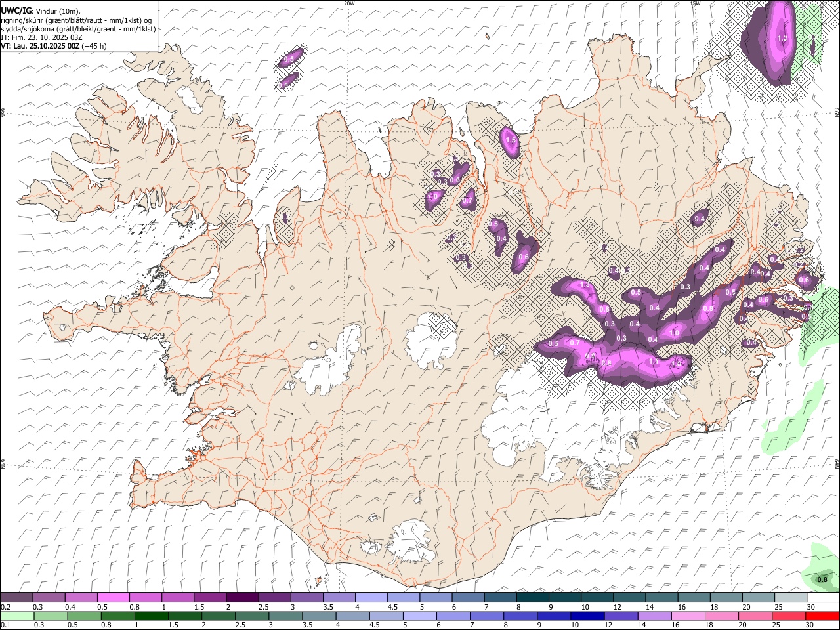The image size is (840, 630).
Task: Click the 'rigning/skúrir' legend description line
Action: (76, 20)
